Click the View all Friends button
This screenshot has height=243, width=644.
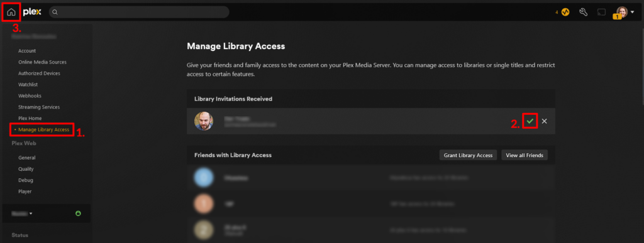[x=525, y=155]
